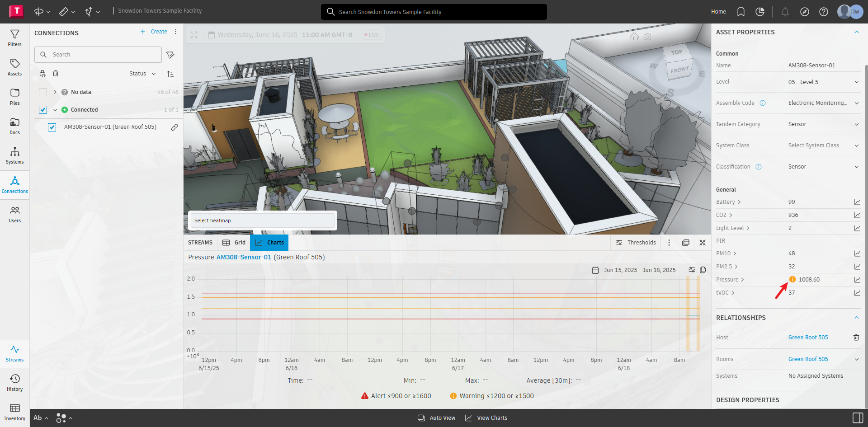Open the CO2 chart icon

[x=857, y=215]
